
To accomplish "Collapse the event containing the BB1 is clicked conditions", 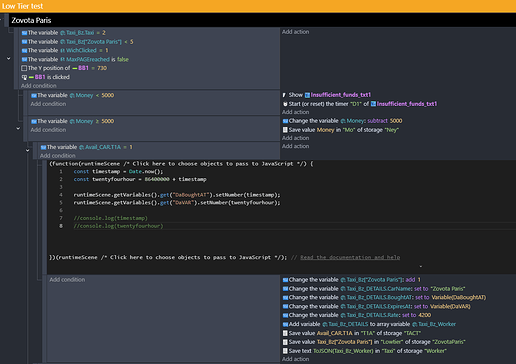I will tap(9, 59).
